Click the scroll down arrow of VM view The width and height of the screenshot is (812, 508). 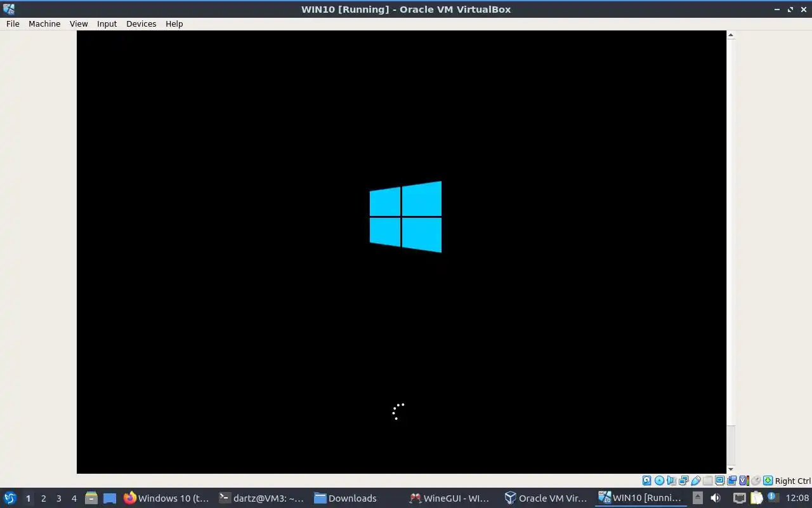coord(730,469)
